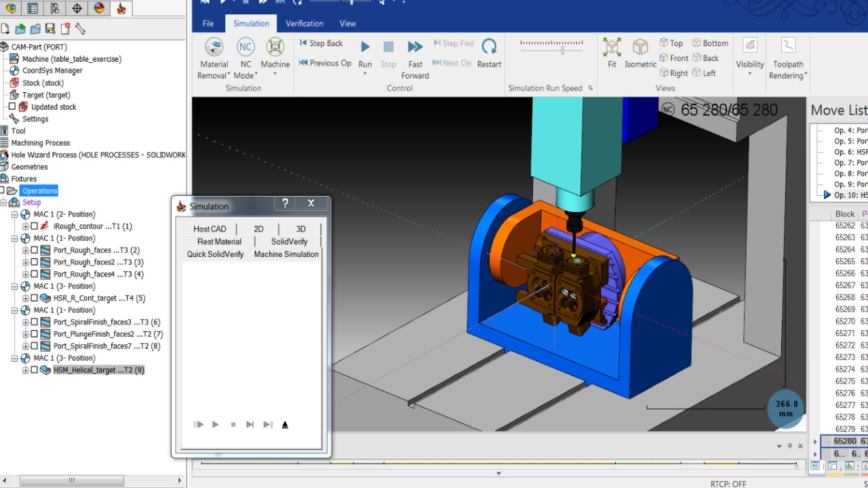The width and height of the screenshot is (868, 488).
Task: Click the Restart simulation icon
Action: [x=488, y=47]
